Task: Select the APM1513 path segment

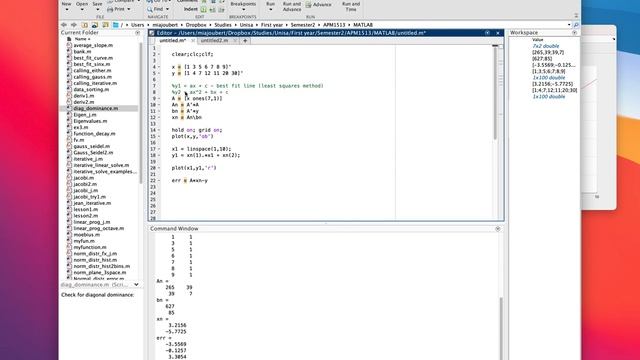Action: [x=334, y=25]
